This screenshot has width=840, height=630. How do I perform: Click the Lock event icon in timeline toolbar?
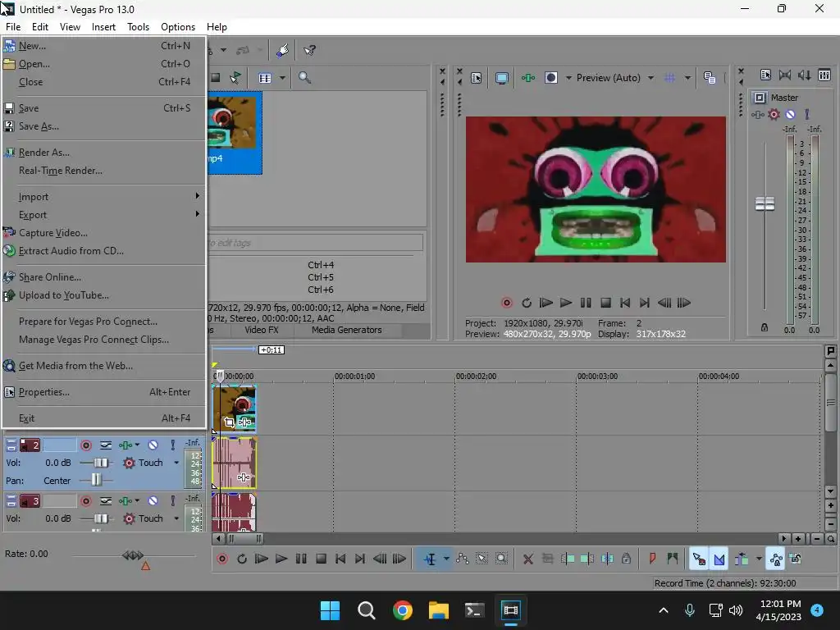pos(626,559)
